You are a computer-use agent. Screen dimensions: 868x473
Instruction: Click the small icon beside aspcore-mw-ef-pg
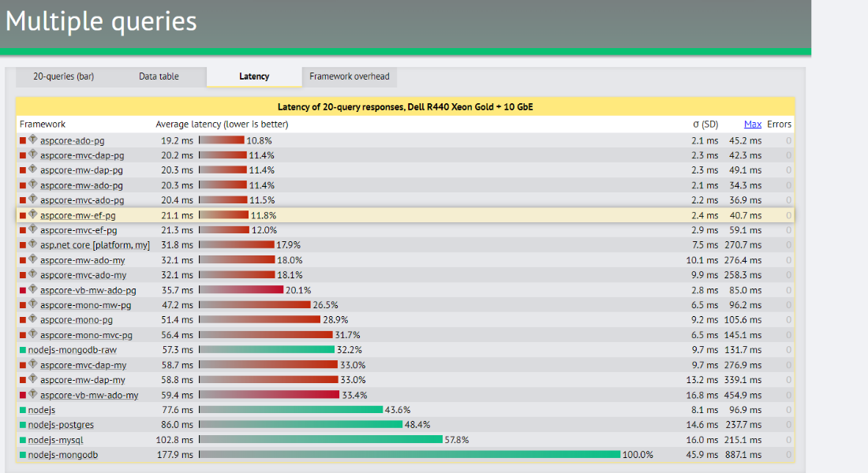click(x=33, y=214)
